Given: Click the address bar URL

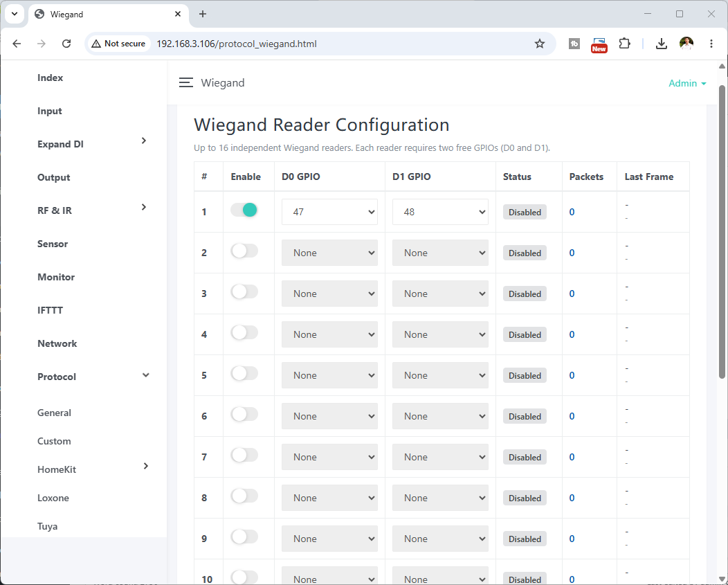Looking at the screenshot, I should tap(237, 44).
